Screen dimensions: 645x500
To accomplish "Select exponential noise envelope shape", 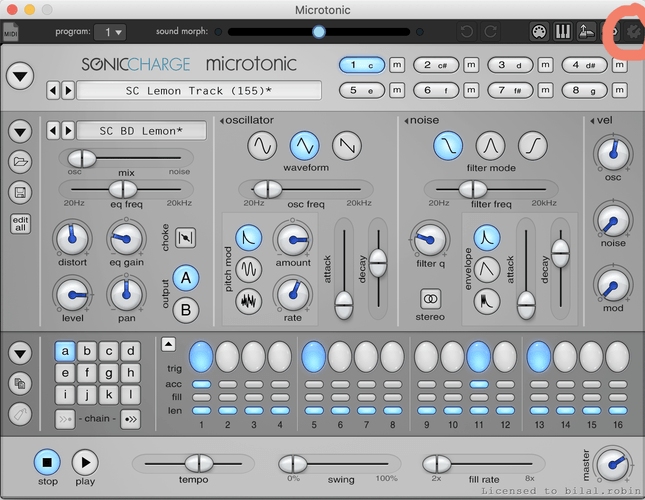I will tap(487, 238).
